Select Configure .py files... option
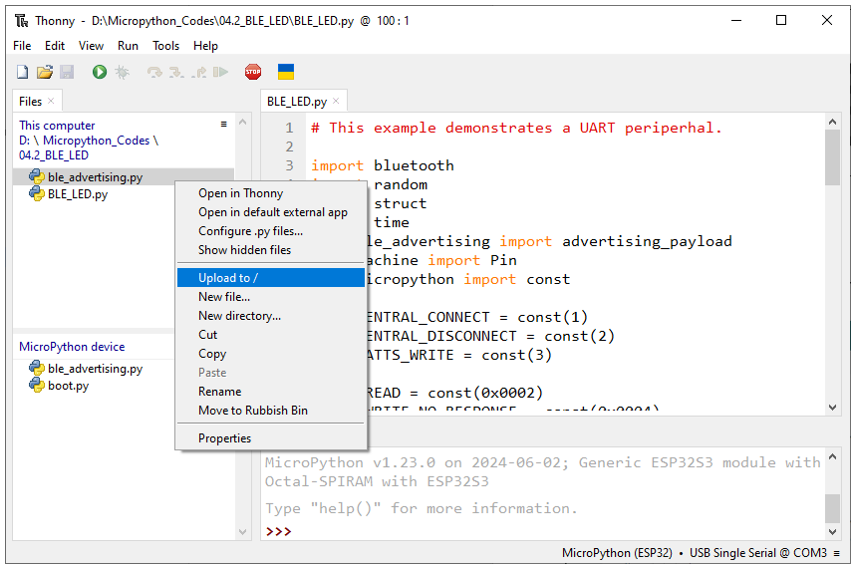The image size is (858, 571). [x=271, y=231]
